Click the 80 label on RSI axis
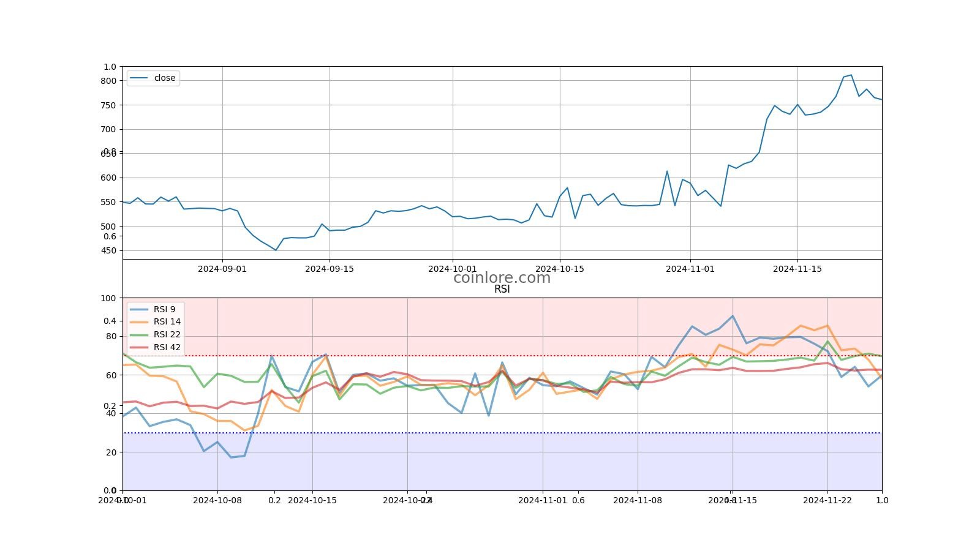Screen dimensions: 980x551 click(x=111, y=336)
